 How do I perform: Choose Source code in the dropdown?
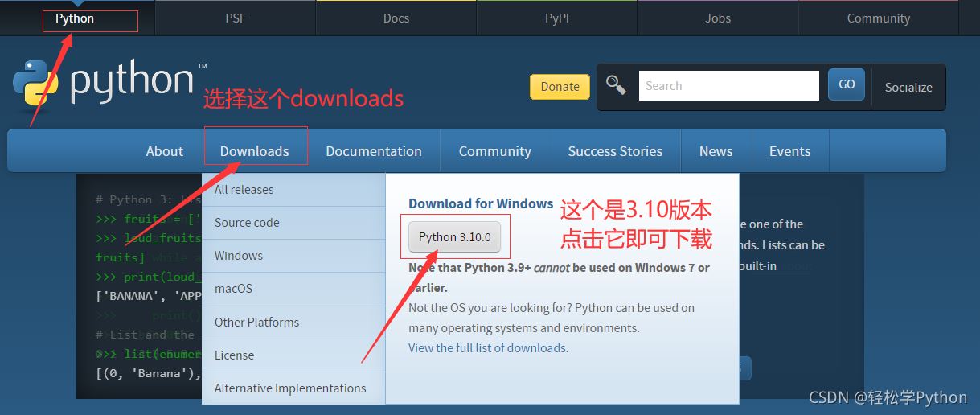click(x=247, y=223)
